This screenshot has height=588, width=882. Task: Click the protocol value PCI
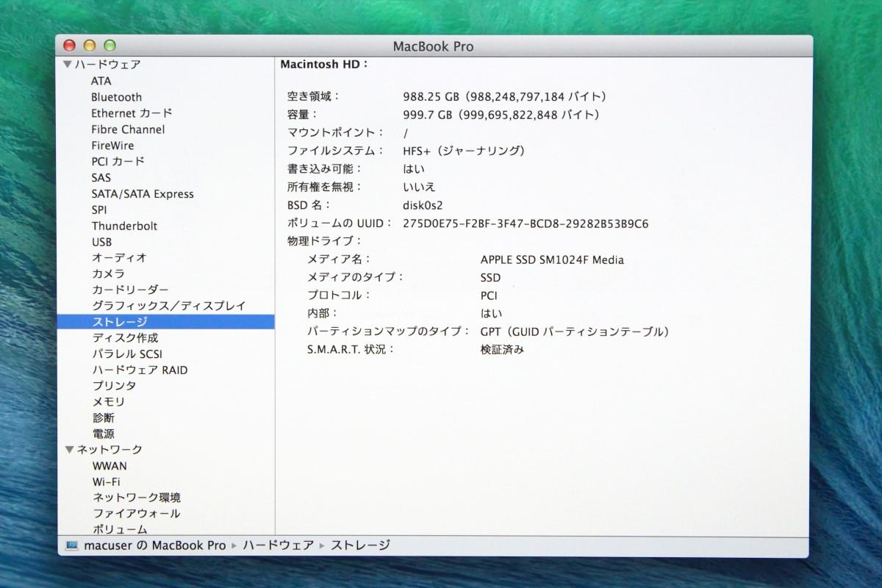pyautogui.click(x=489, y=295)
